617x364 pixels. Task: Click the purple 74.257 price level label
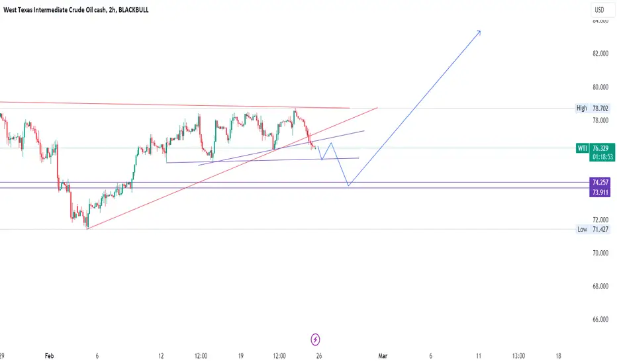click(600, 182)
